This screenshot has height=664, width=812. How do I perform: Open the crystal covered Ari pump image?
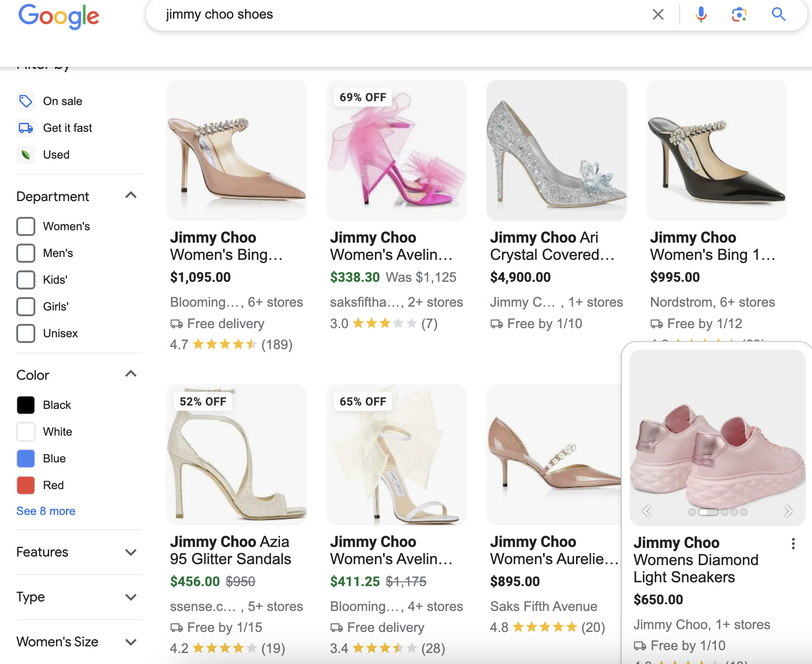pyautogui.click(x=556, y=150)
